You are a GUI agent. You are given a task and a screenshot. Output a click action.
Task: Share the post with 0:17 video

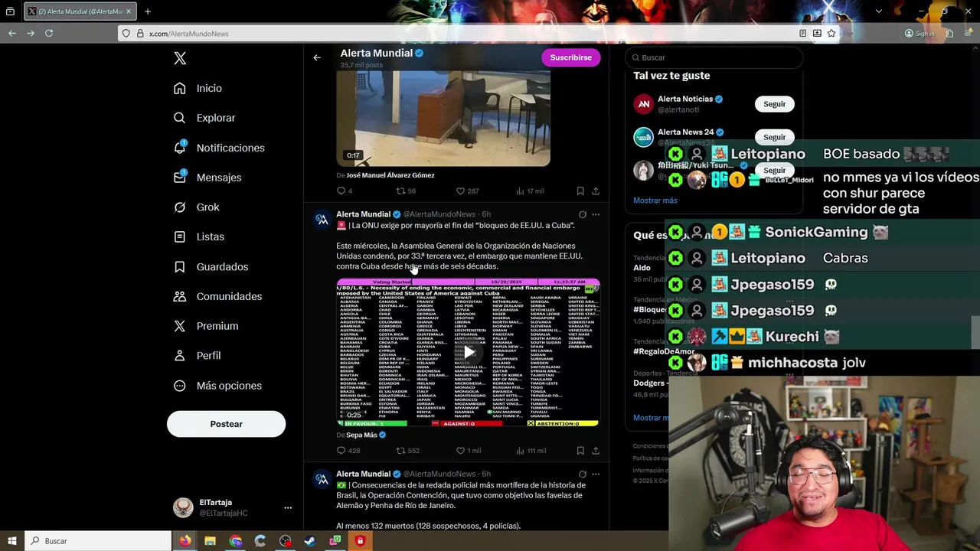pyautogui.click(x=596, y=191)
